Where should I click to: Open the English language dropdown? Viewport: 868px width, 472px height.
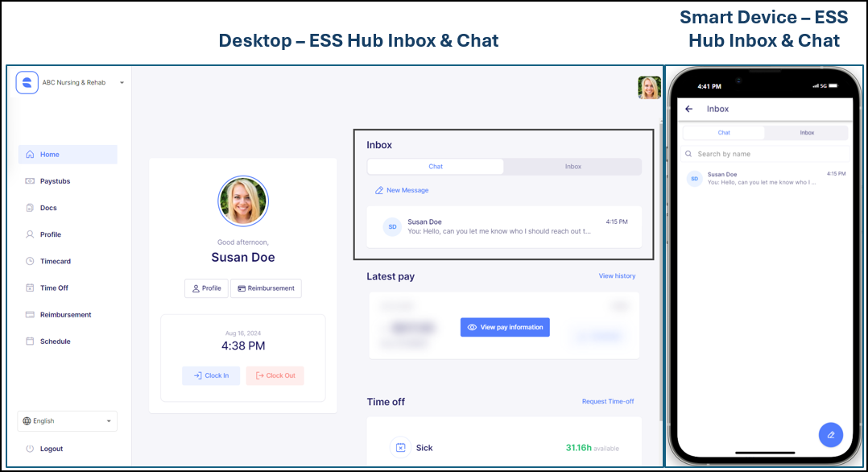point(67,420)
